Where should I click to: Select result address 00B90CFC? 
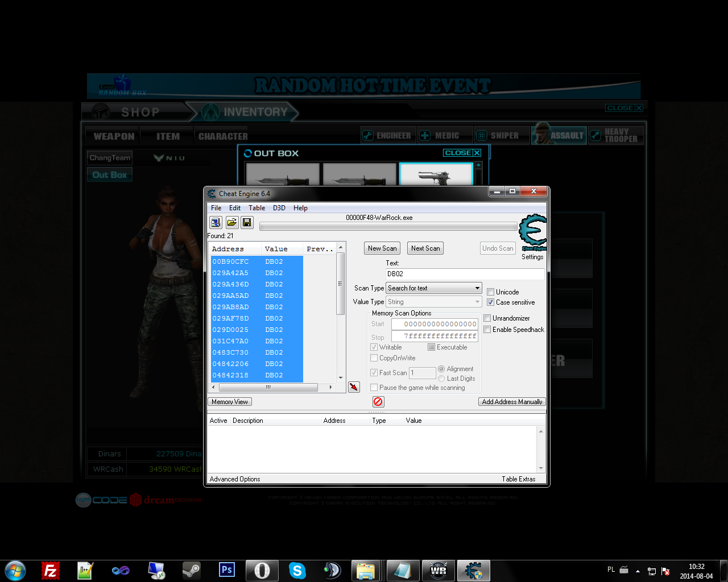click(x=257, y=261)
